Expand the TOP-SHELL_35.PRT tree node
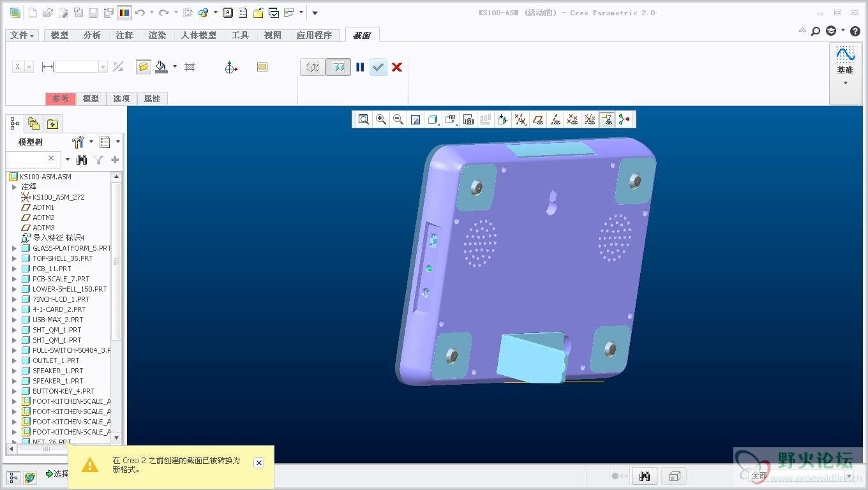Screen dimensions: 868x490 pyautogui.click(x=15, y=258)
